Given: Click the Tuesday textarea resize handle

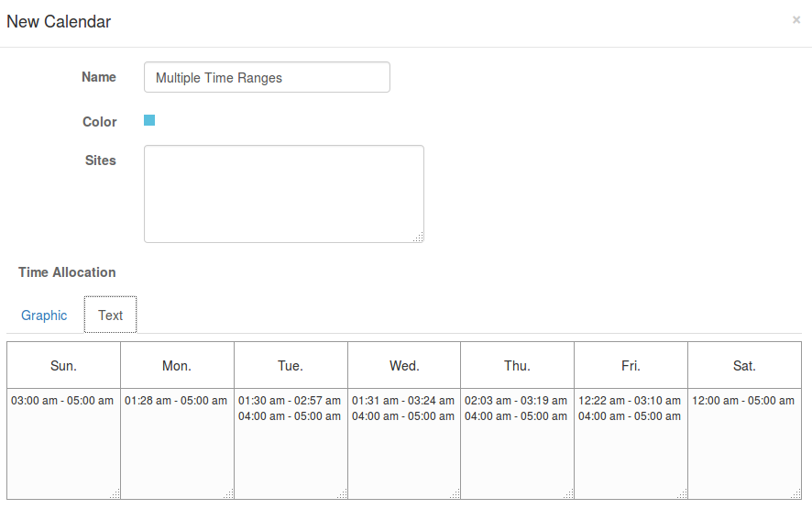Looking at the screenshot, I should 342,493.
